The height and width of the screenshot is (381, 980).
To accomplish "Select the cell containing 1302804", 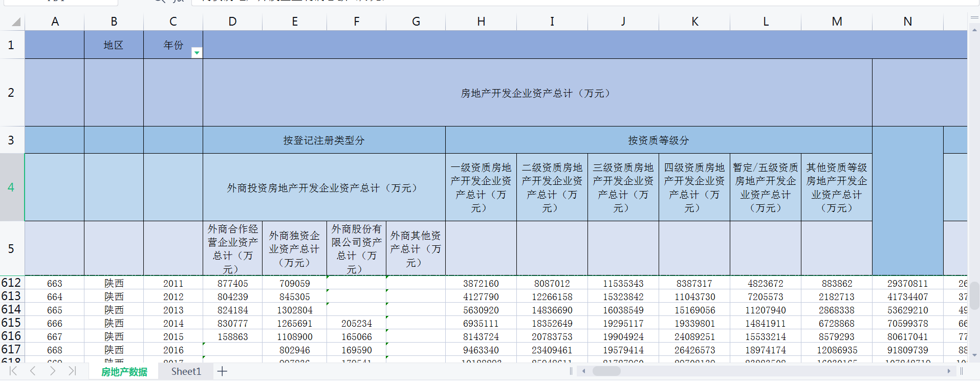I will 295,310.
